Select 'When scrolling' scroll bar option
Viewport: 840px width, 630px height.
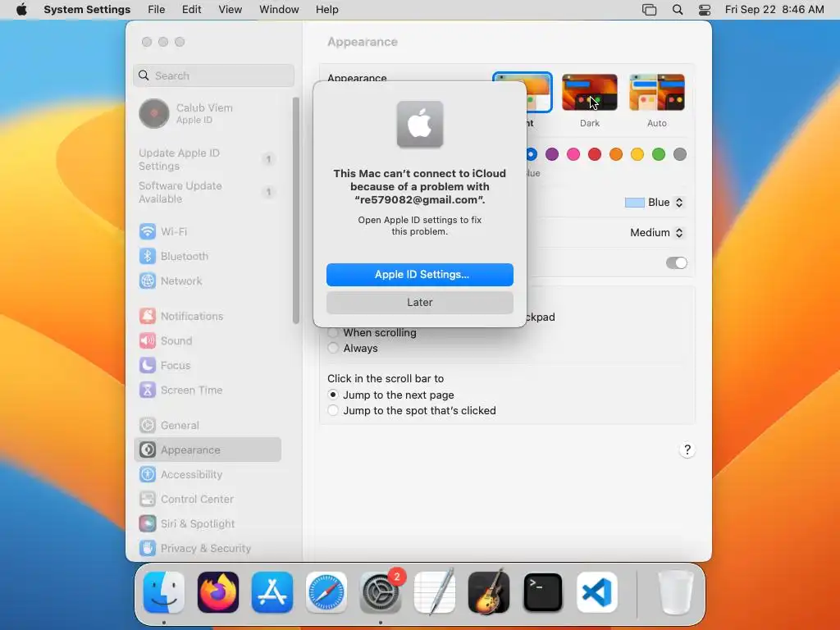(x=333, y=333)
